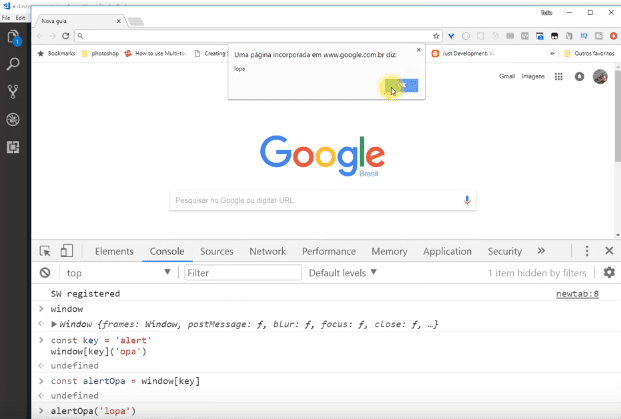
Task: Click the inspect element picker icon
Action: click(46, 252)
